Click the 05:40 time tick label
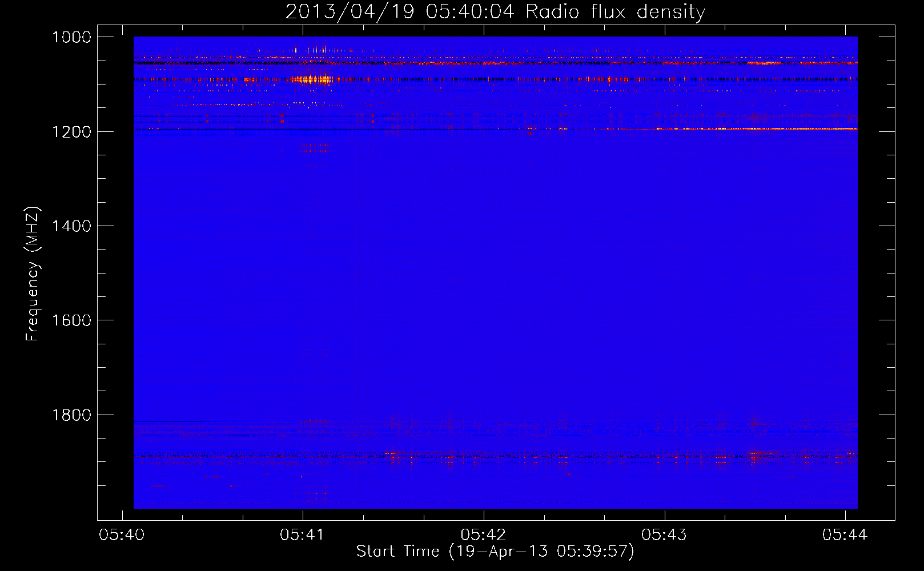The height and width of the screenshot is (571, 924). 122,535
